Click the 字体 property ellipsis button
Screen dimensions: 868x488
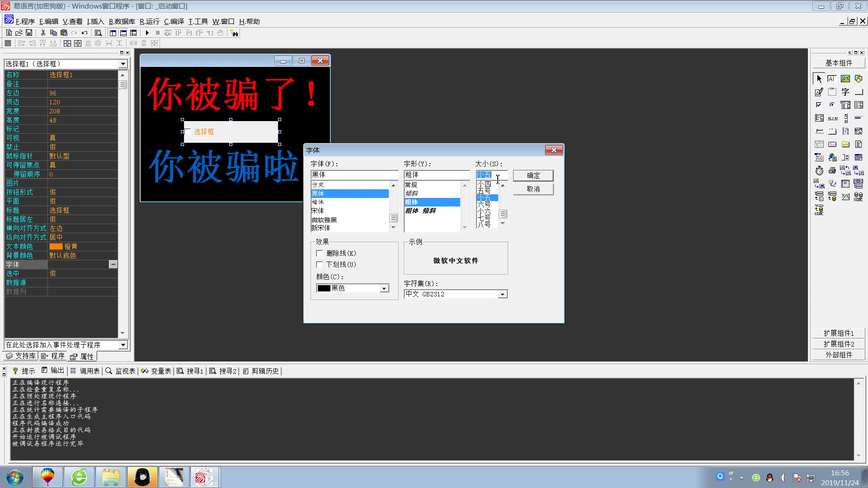(x=113, y=264)
